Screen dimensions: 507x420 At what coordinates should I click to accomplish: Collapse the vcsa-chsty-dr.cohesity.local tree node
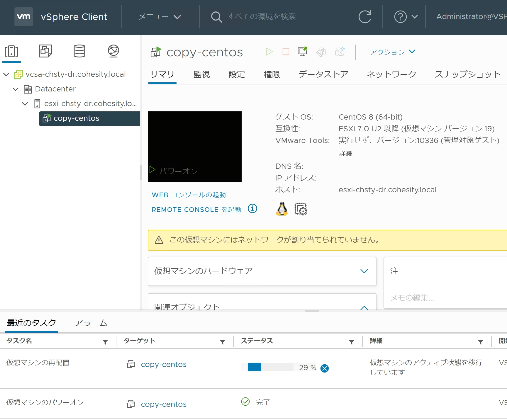[x=6, y=74]
